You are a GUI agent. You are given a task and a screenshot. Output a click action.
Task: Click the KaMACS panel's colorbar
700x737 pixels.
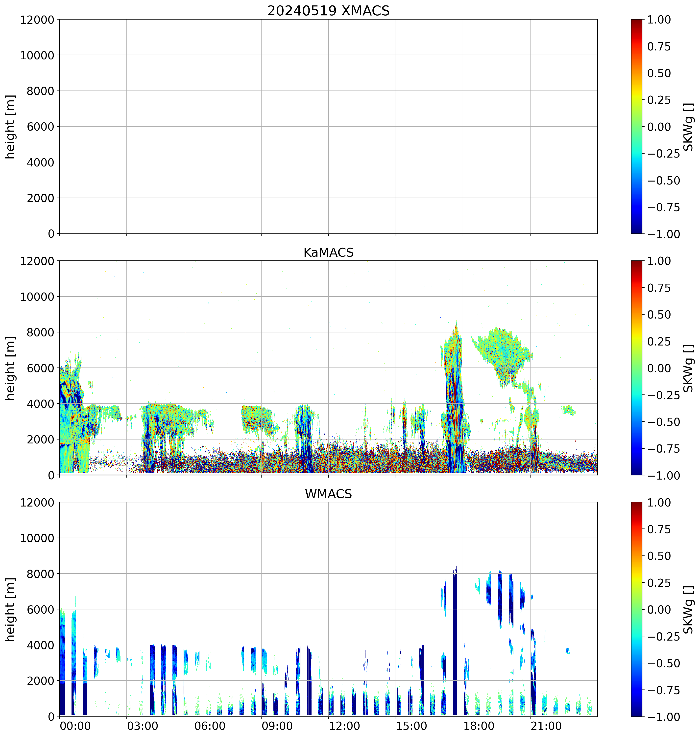pos(637,368)
